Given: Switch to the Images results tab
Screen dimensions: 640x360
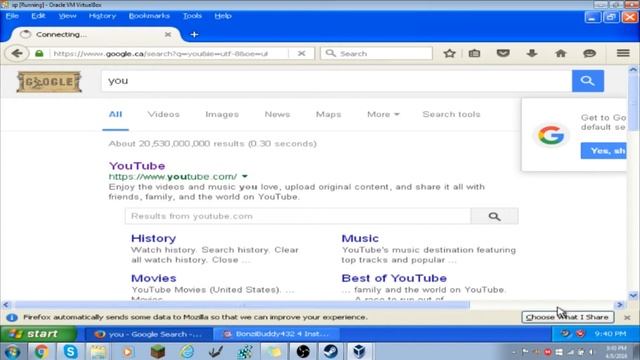Looking at the screenshot, I should [x=222, y=114].
